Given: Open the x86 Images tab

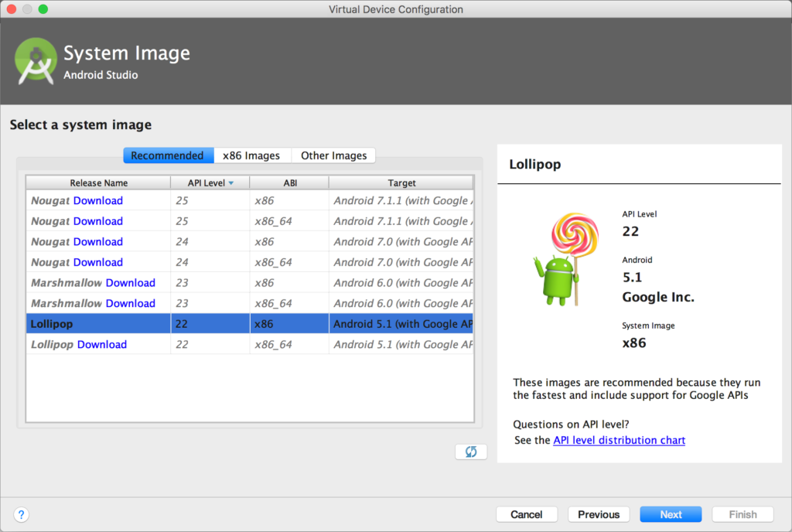Looking at the screenshot, I should pyautogui.click(x=251, y=155).
